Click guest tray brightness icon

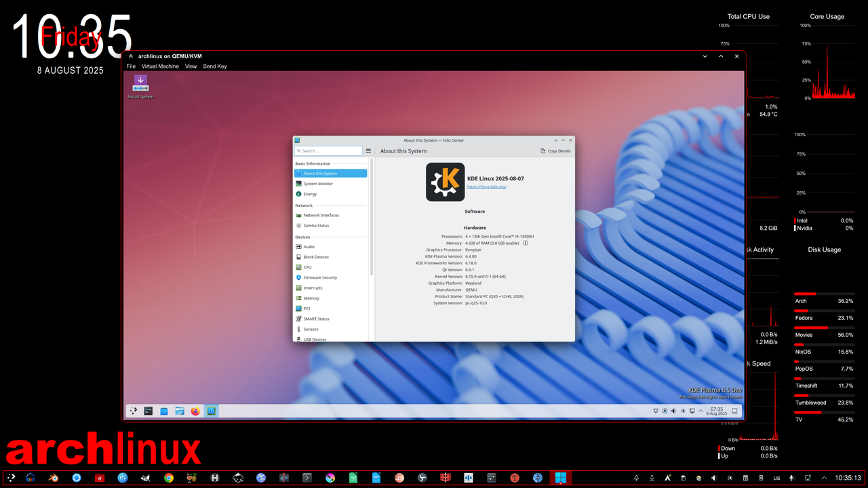click(x=683, y=411)
